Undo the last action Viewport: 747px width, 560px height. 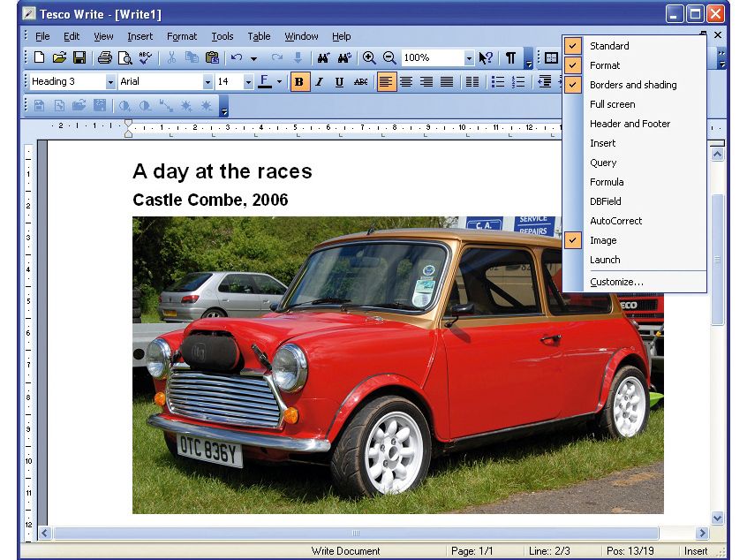tap(237, 57)
